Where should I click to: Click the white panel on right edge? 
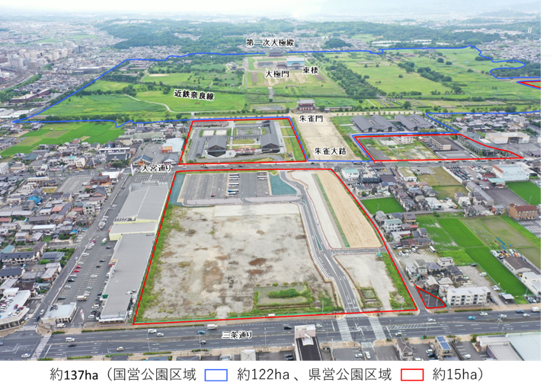[546, 99]
